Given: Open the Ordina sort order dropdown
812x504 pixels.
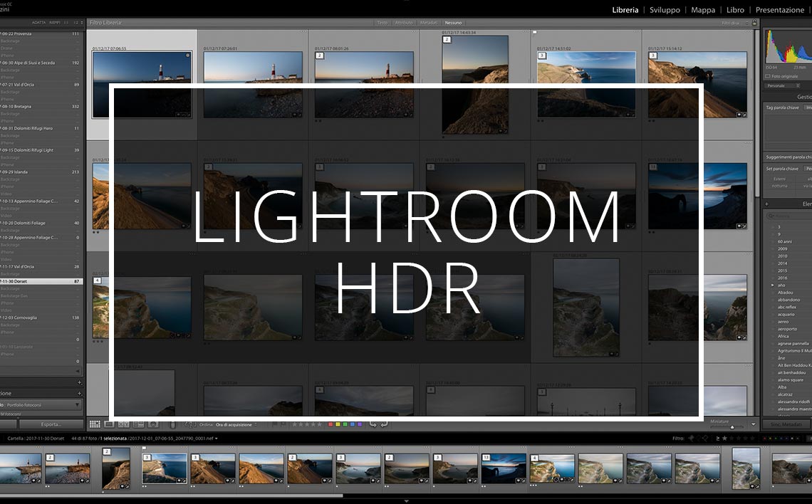Looking at the screenshot, I should 237,424.
